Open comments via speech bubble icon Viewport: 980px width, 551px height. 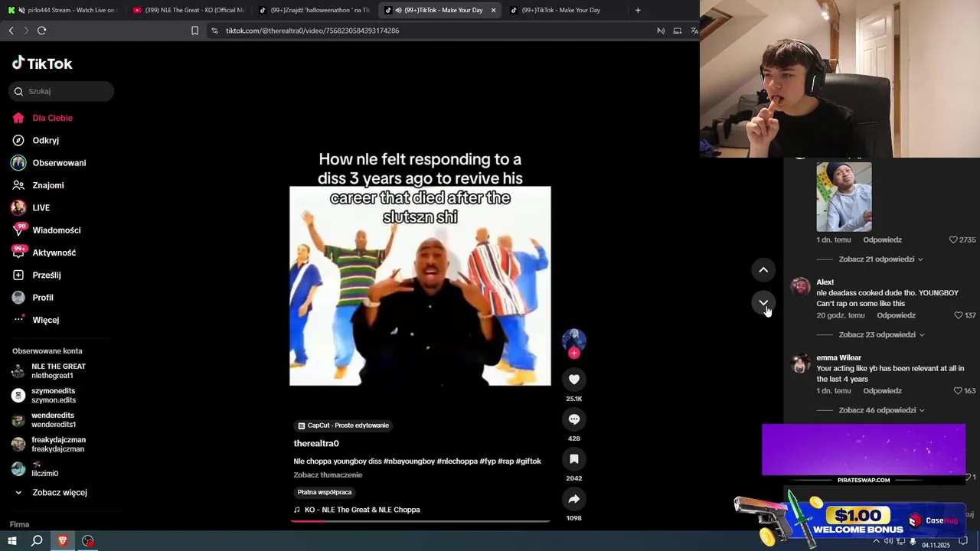pyautogui.click(x=573, y=419)
